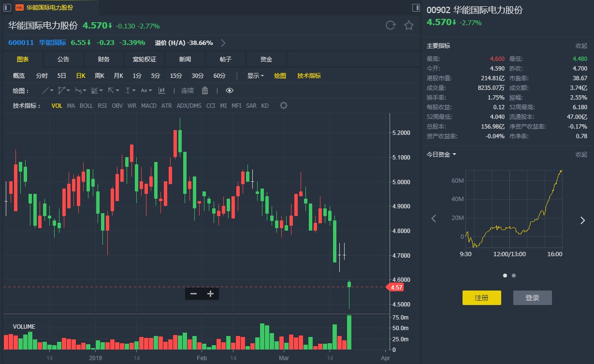Enable BOLL indicator
The height and width of the screenshot is (364, 594).
coord(87,105)
